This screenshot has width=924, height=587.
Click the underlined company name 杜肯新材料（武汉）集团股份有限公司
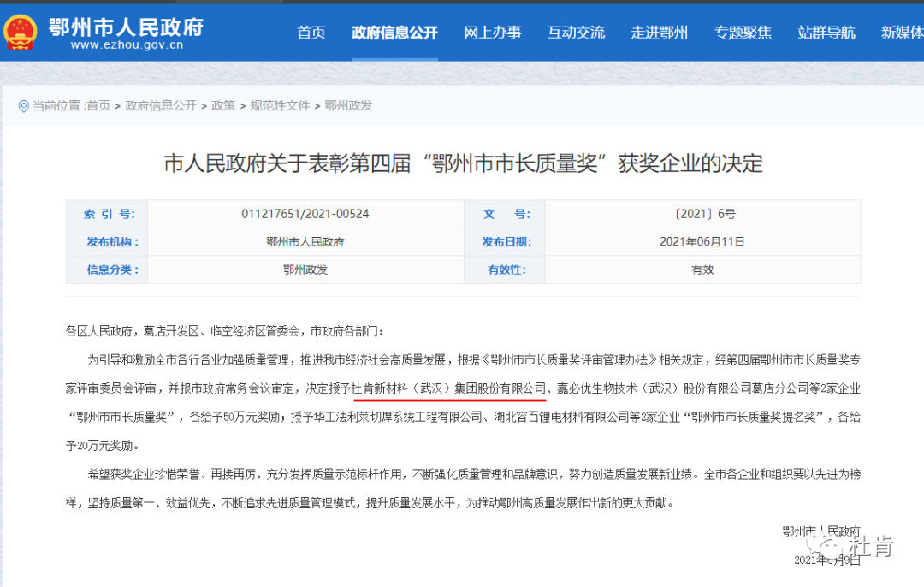click(x=449, y=388)
